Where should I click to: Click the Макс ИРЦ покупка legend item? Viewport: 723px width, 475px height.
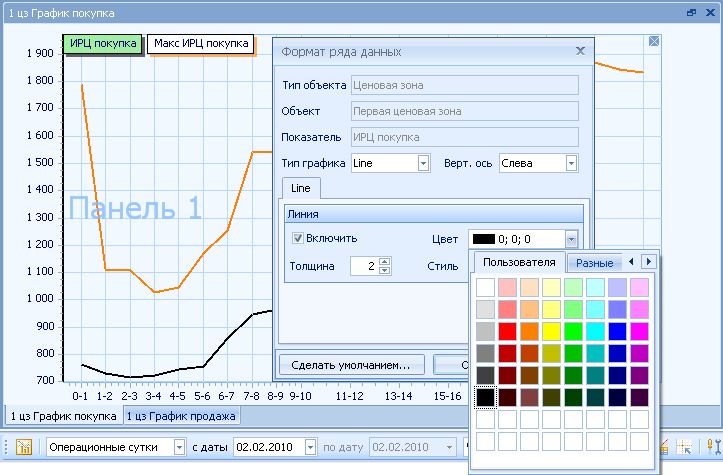click(200, 44)
